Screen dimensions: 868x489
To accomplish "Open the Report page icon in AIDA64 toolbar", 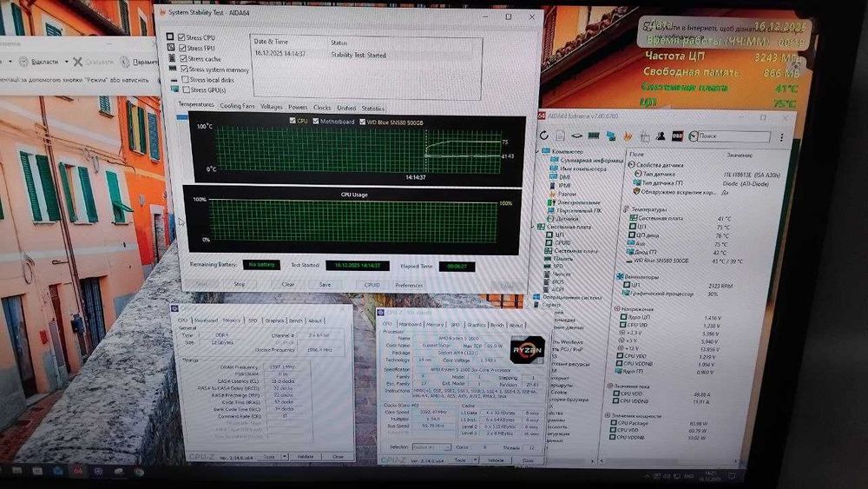I will tap(560, 135).
